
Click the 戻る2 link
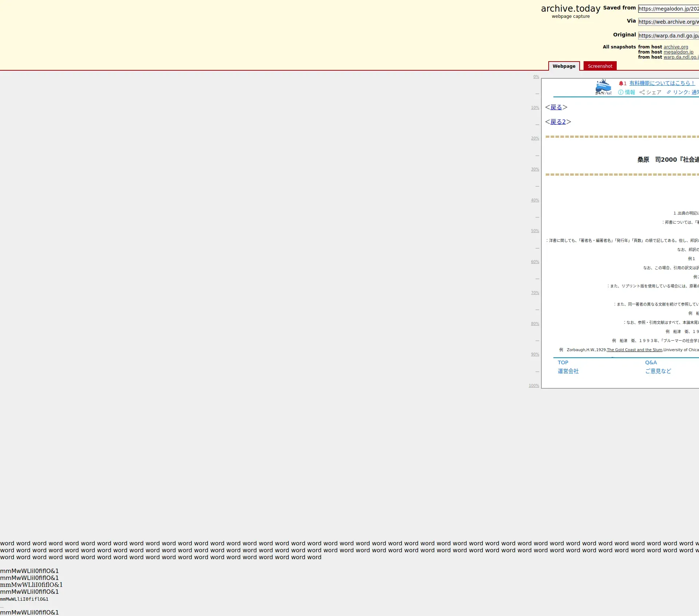point(558,122)
